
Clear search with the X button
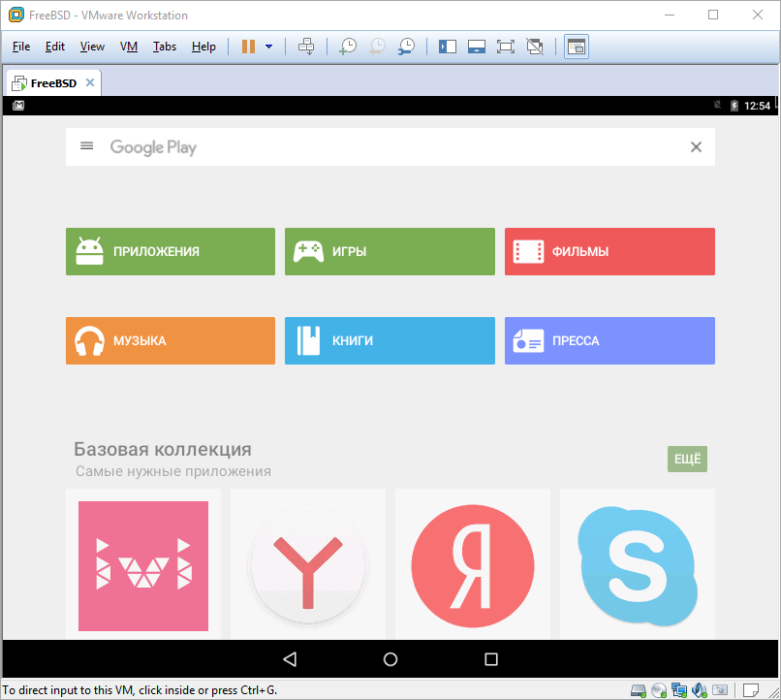tap(696, 147)
